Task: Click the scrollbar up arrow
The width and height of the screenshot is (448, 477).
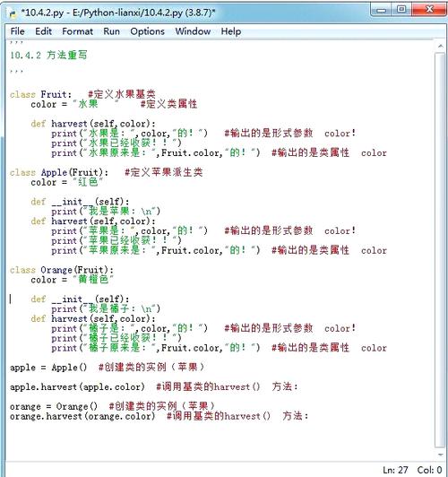Action: [441, 47]
